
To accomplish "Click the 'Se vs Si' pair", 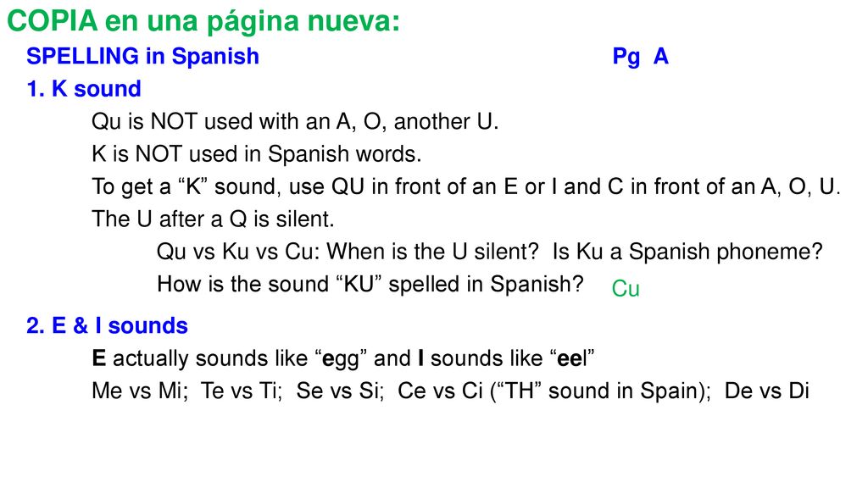I will point(337,391).
